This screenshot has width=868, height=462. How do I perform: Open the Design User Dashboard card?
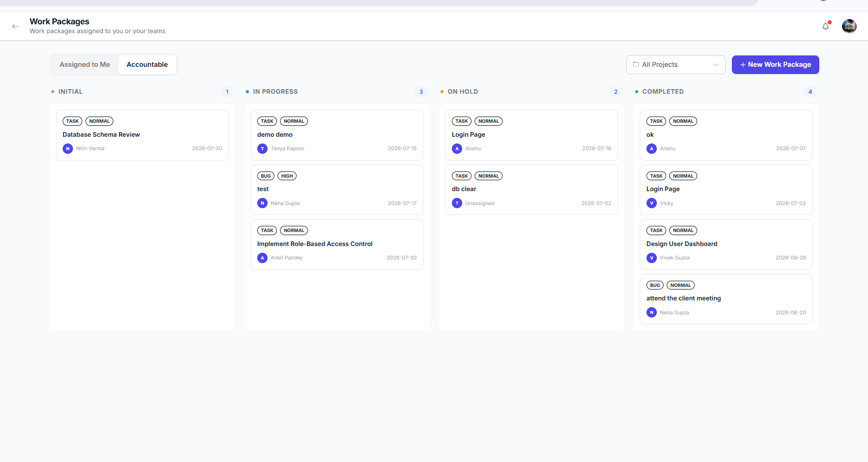tap(726, 244)
